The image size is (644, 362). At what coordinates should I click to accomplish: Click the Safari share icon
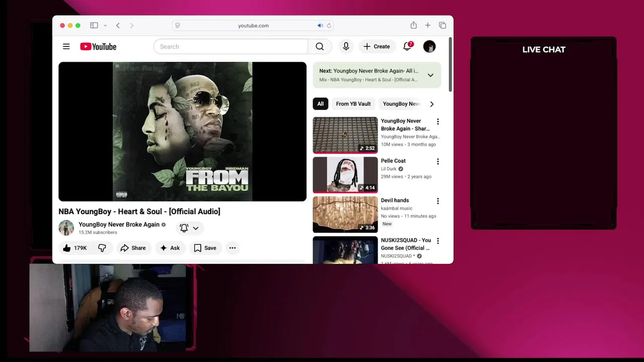point(414,25)
